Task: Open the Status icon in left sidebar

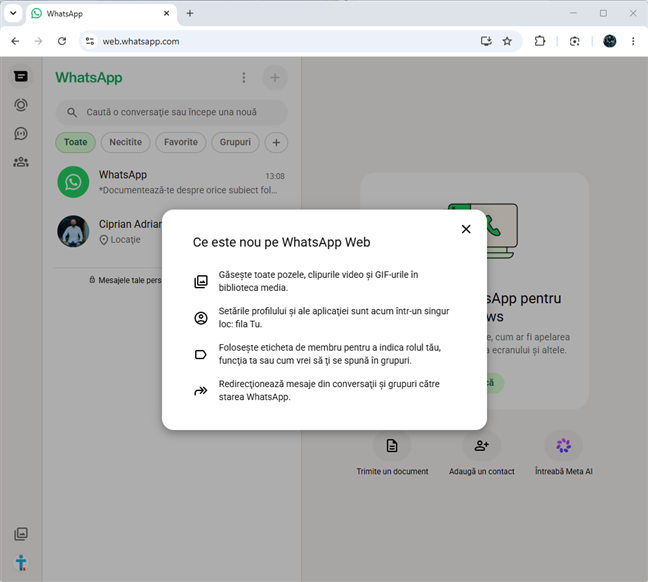Action: 21,105
